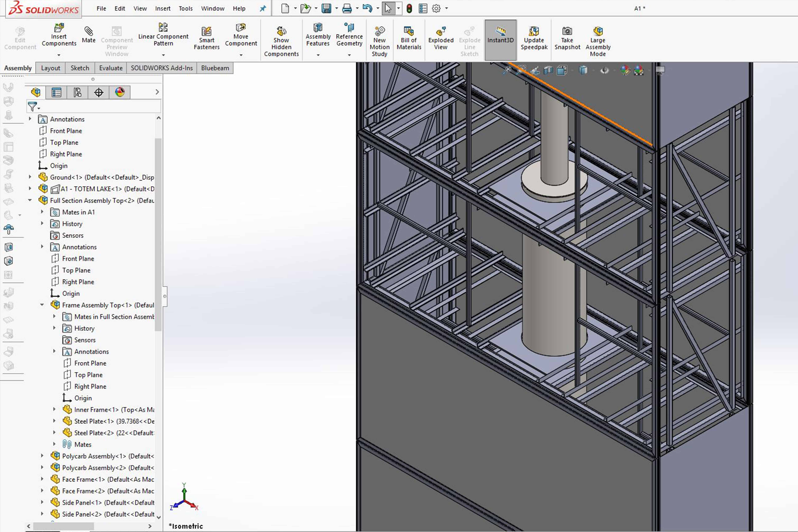Toggle Large Assembly Mode

tap(598, 41)
